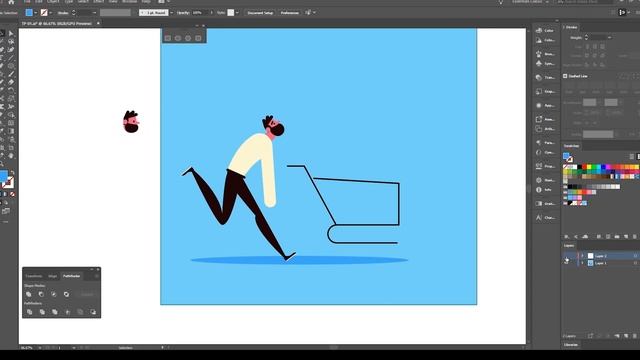Select the Paintbrush tool
This screenshot has height=360, width=640.
coord(11,74)
